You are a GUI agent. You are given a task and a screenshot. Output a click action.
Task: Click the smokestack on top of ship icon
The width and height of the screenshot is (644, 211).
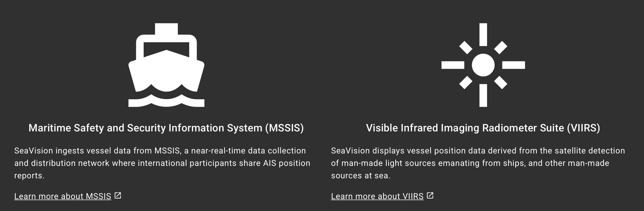(166, 29)
